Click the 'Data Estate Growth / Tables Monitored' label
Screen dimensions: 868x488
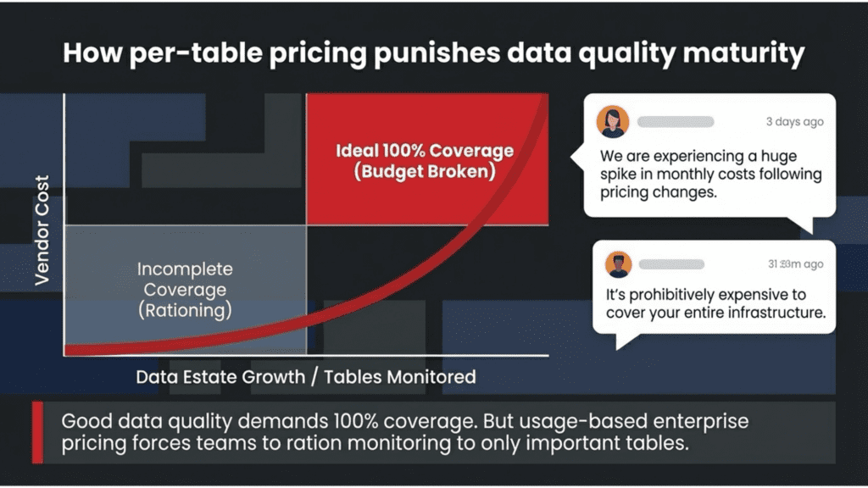pyautogui.click(x=306, y=377)
